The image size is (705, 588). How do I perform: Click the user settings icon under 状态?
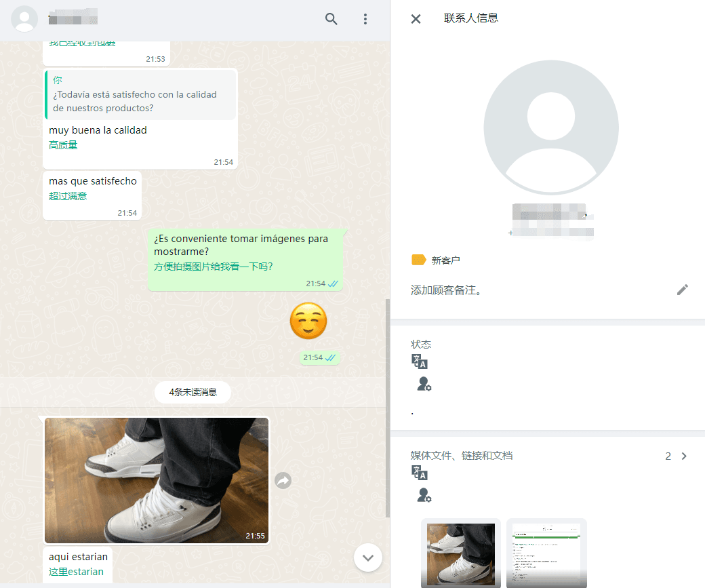pyautogui.click(x=424, y=385)
